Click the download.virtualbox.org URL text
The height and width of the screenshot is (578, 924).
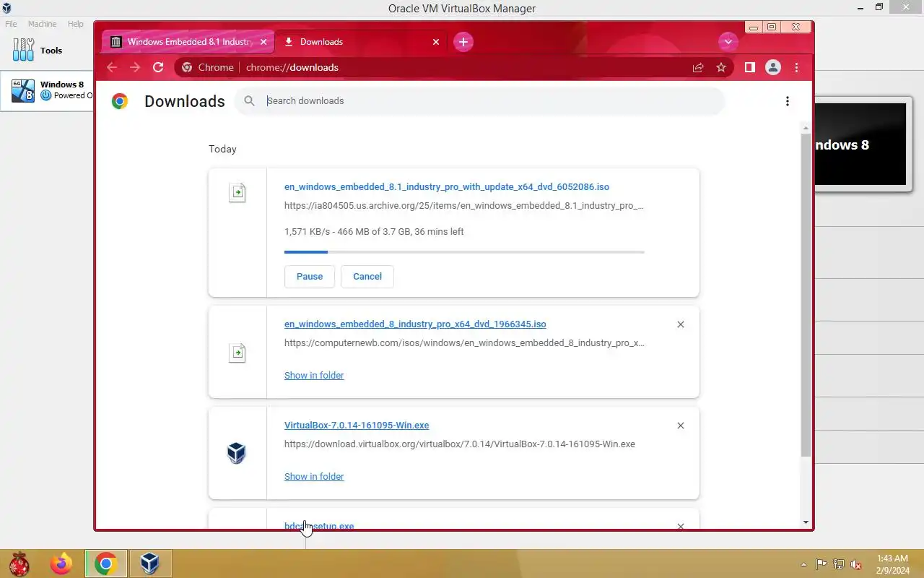click(x=460, y=444)
